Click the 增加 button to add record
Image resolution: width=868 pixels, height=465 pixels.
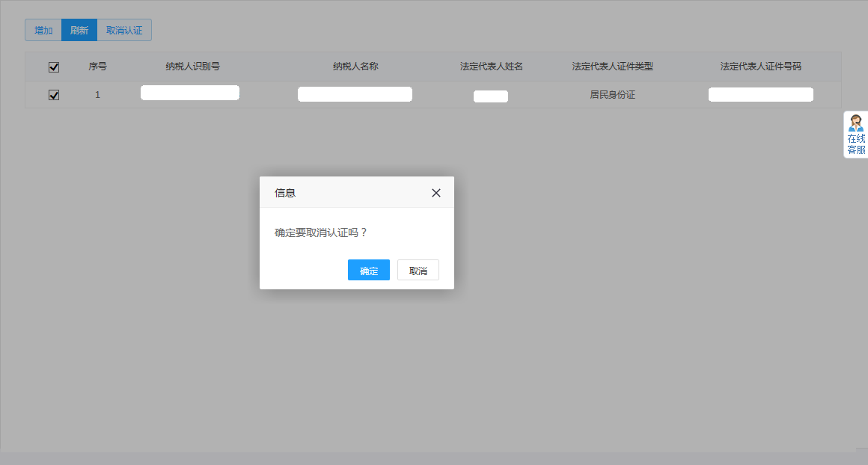(42, 30)
